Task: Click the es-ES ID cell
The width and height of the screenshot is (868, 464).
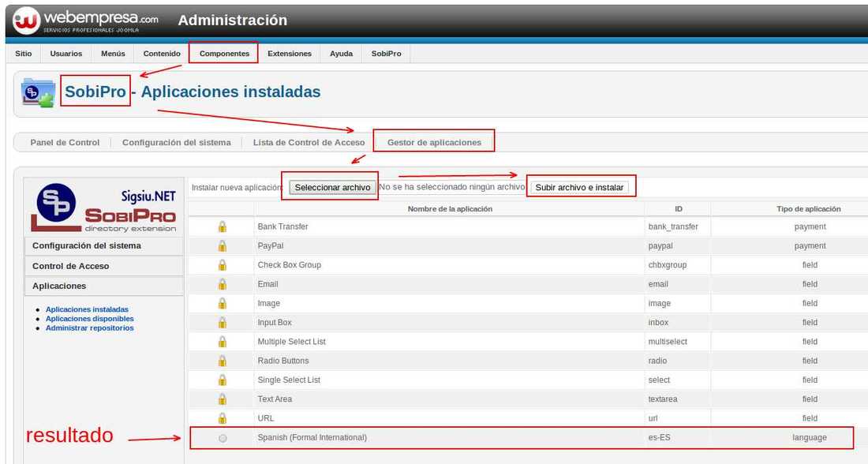Action: [x=660, y=437]
